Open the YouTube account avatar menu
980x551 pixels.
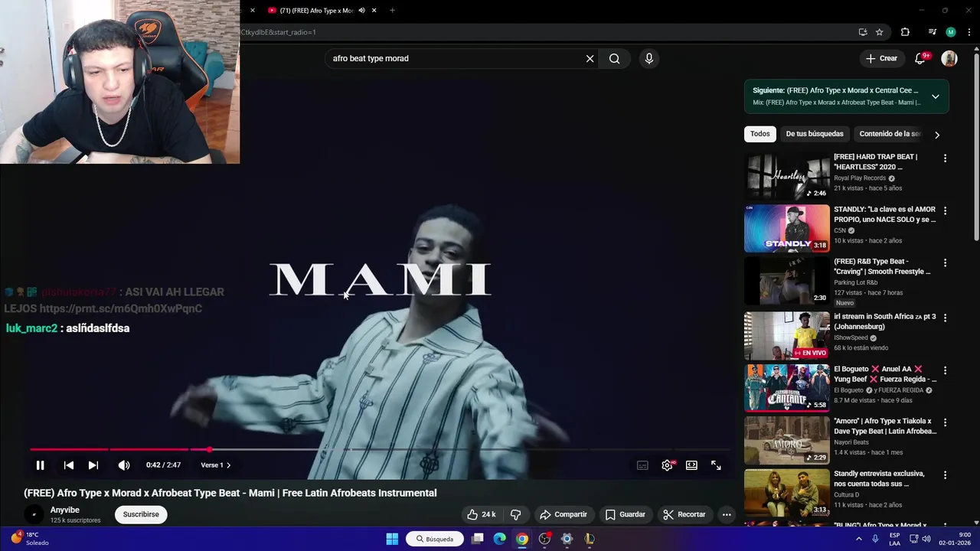949,58
